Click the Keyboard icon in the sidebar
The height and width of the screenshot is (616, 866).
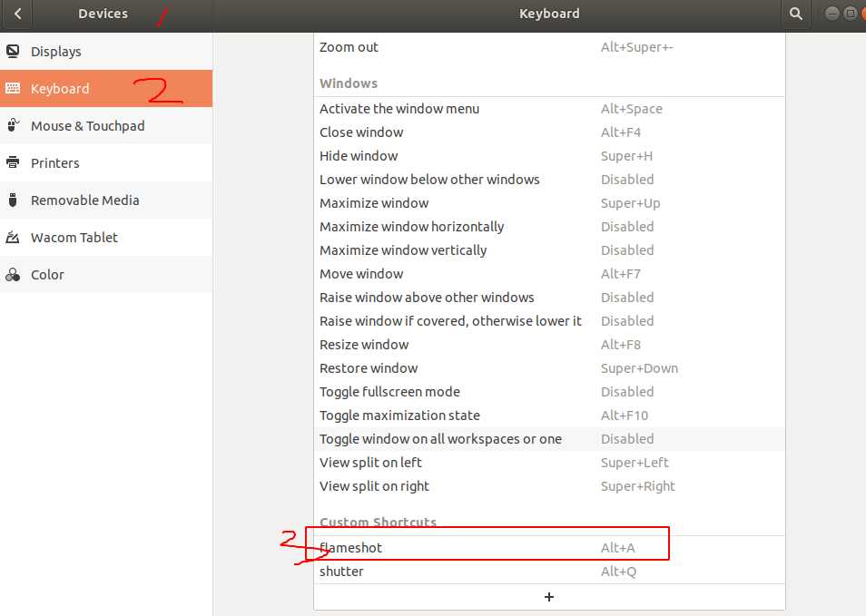click(13, 89)
